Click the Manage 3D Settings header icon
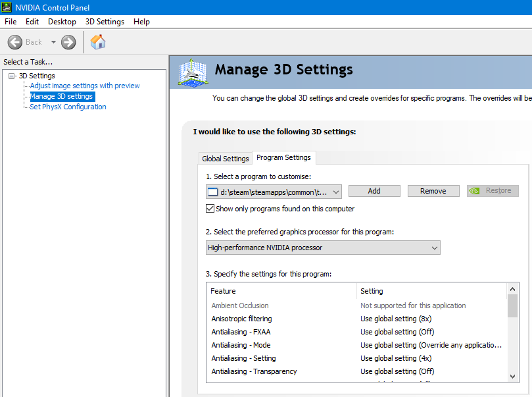 [x=193, y=72]
